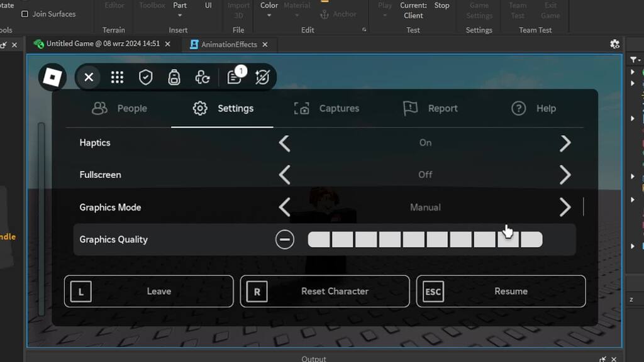Insert a Part using the ribbon icon
This screenshot has width=644, height=362.
click(180, 6)
